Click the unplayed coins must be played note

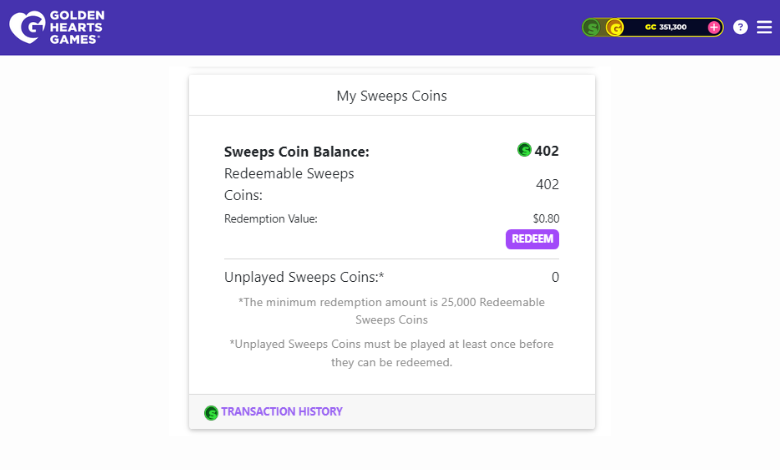click(391, 353)
